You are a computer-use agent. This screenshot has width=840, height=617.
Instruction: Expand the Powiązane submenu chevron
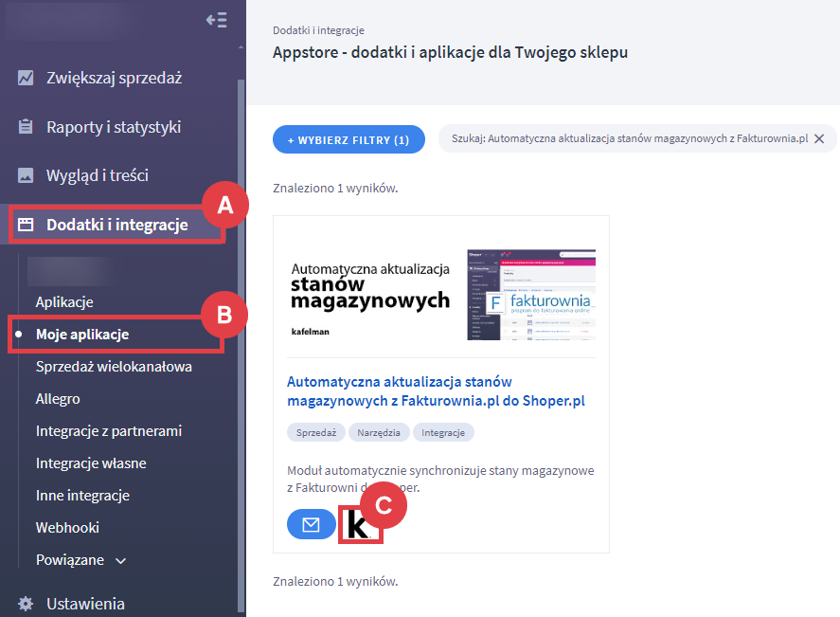tap(120, 560)
